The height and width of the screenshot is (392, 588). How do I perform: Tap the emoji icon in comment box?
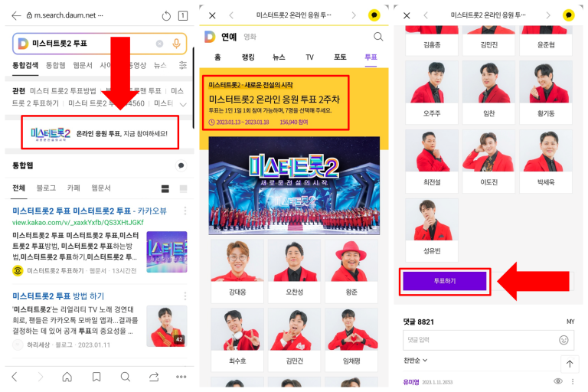[x=563, y=340]
